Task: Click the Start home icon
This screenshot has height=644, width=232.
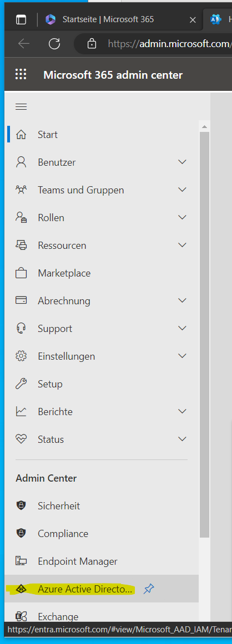Action: tap(21, 135)
